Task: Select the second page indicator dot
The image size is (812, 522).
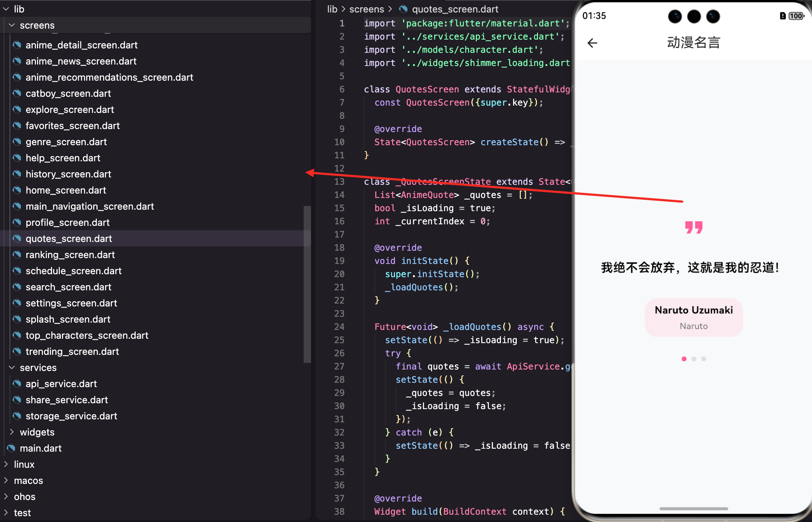Action: (694, 359)
